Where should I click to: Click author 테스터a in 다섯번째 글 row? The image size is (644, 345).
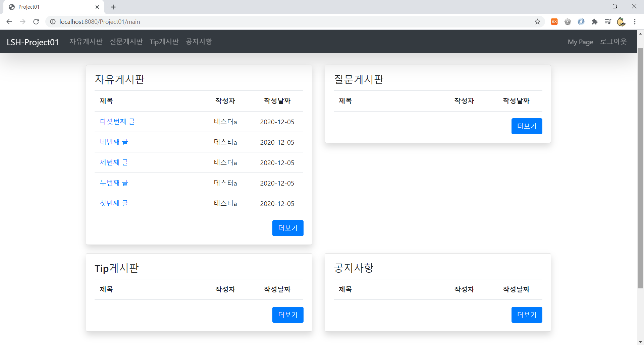click(x=225, y=122)
